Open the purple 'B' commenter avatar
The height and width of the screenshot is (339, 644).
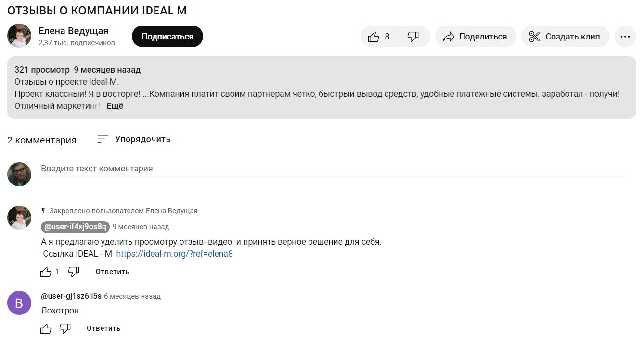point(19,303)
